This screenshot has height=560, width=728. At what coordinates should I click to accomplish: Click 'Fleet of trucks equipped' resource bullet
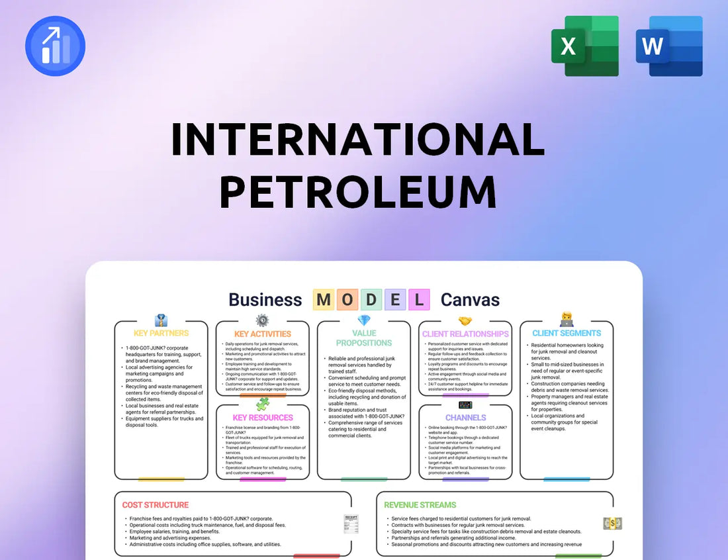tap(263, 440)
